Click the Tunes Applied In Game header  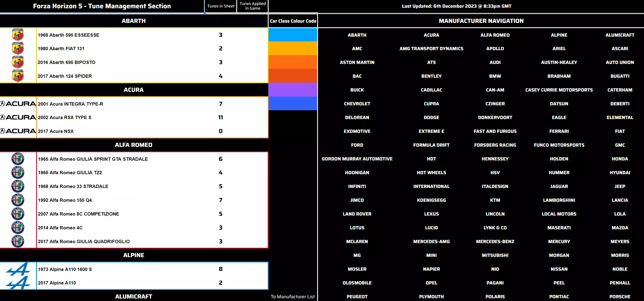253,6
